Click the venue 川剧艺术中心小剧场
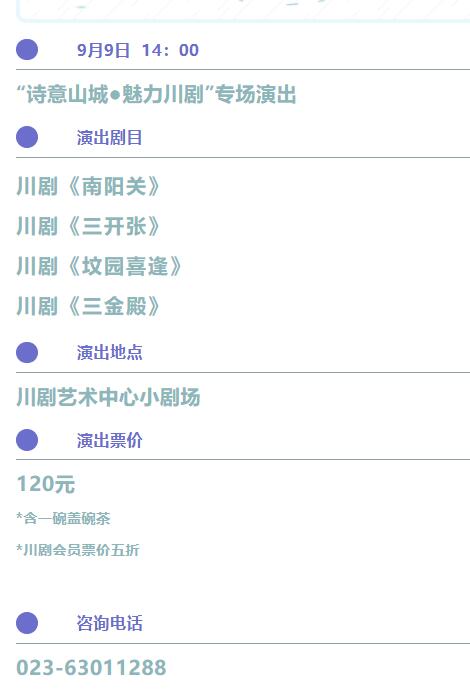 (108, 397)
